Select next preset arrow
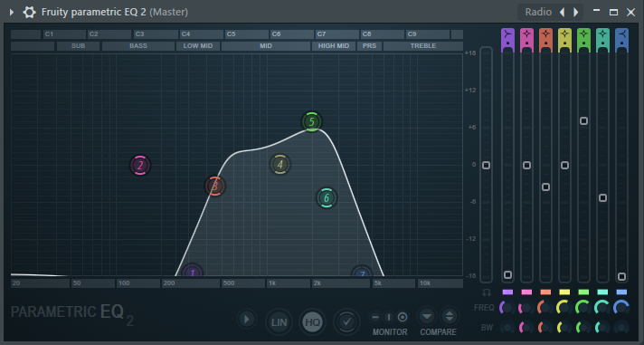 tap(576, 13)
